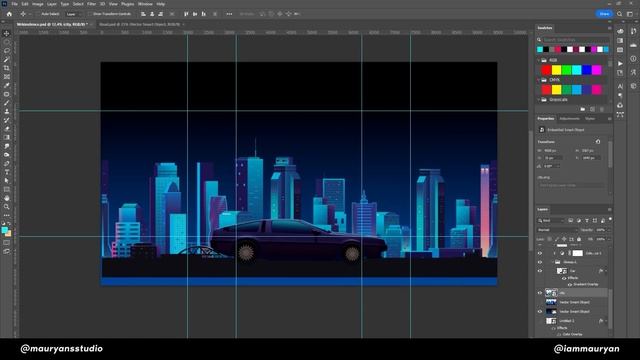This screenshot has height=360, width=640.
Task: Click the align horizontal centers icon
Action: click(x=152, y=14)
